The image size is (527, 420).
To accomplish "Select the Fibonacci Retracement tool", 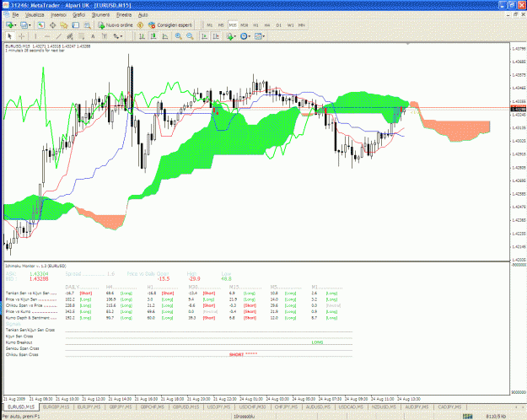I will tap(81, 36).
